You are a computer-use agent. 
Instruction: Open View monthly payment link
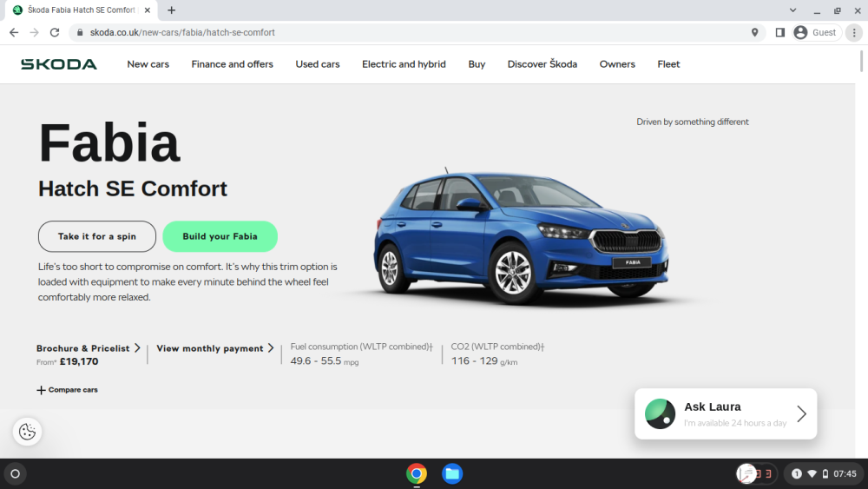(x=214, y=348)
